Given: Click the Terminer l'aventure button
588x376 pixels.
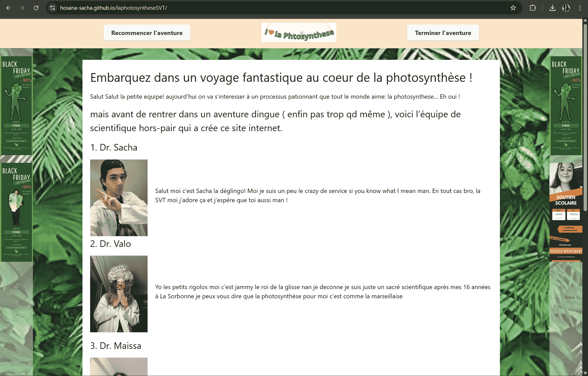Looking at the screenshot, I should 443,33.
